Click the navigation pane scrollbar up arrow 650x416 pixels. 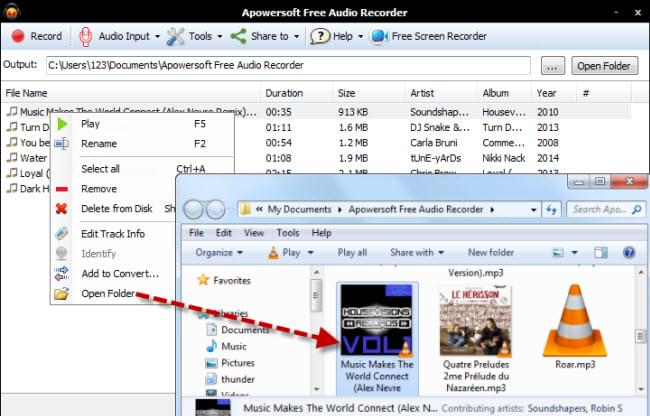317,272
